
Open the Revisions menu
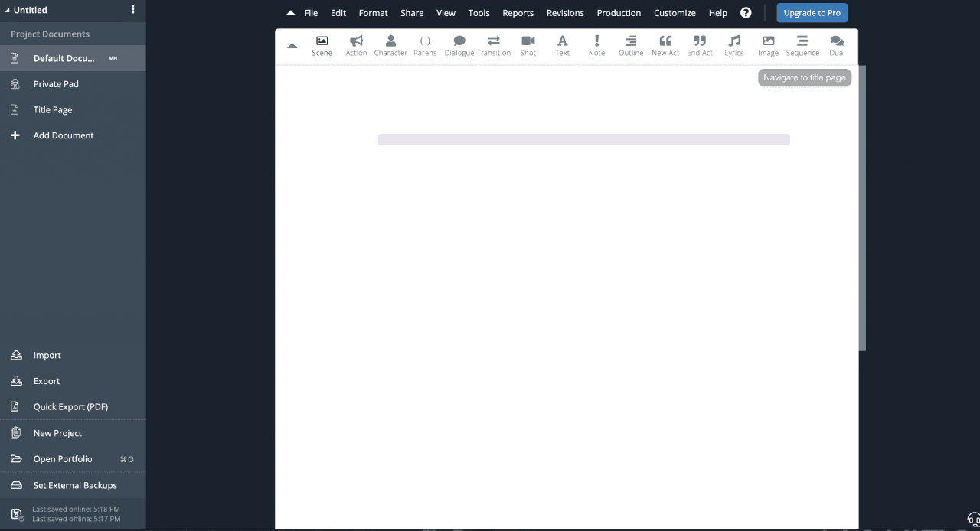point(565,12)
